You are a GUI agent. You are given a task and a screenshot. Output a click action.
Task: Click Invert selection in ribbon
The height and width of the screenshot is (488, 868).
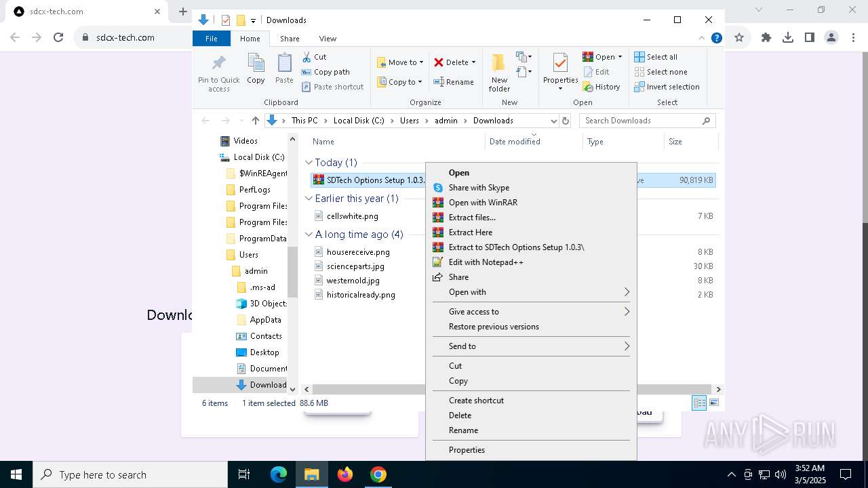667,87
